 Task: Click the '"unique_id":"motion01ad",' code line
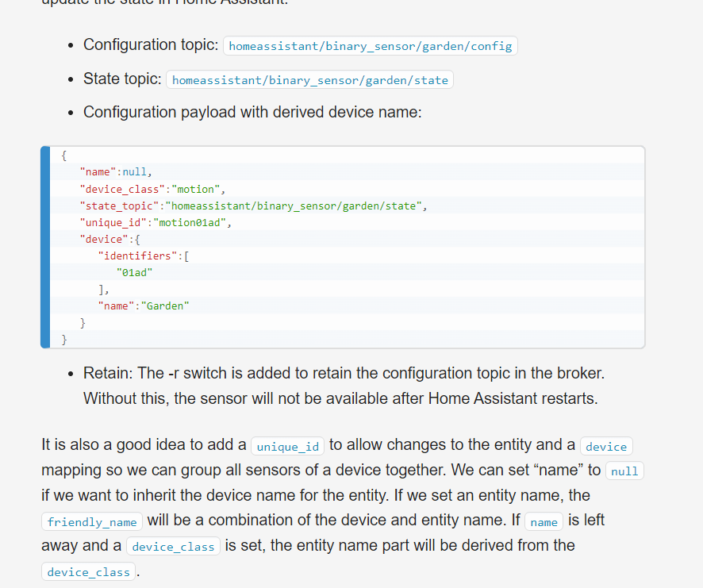(156, 222)
